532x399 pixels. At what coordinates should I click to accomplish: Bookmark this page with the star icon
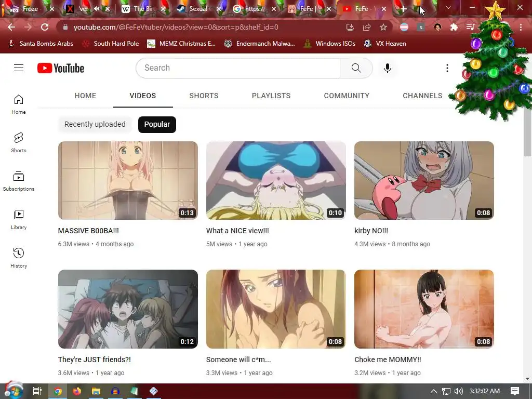pyautogui.click(x=383, y=27)
